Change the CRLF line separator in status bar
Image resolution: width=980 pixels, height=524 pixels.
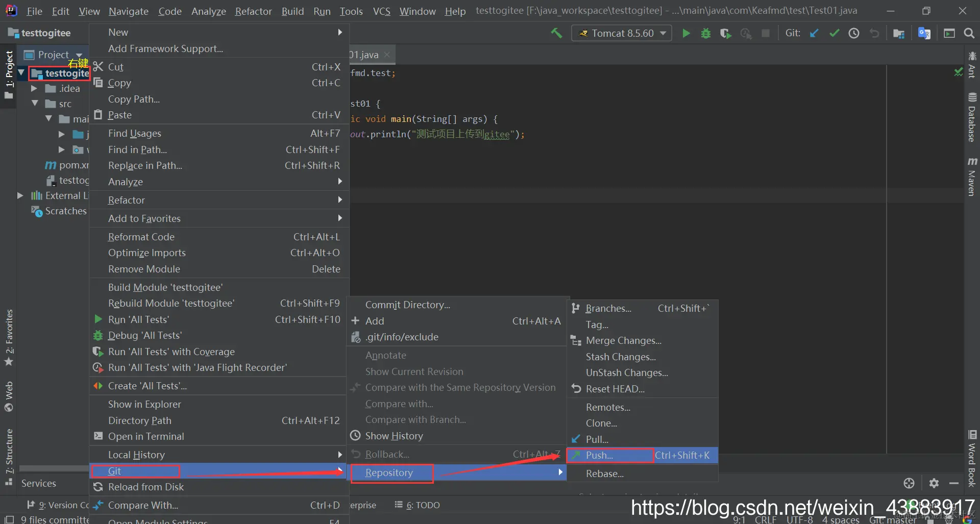click(766, 519)
